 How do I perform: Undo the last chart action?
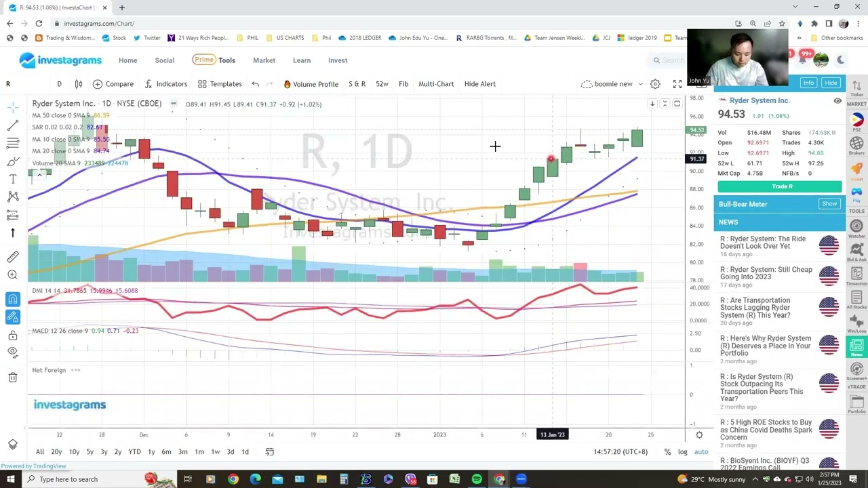coord(255,84)
